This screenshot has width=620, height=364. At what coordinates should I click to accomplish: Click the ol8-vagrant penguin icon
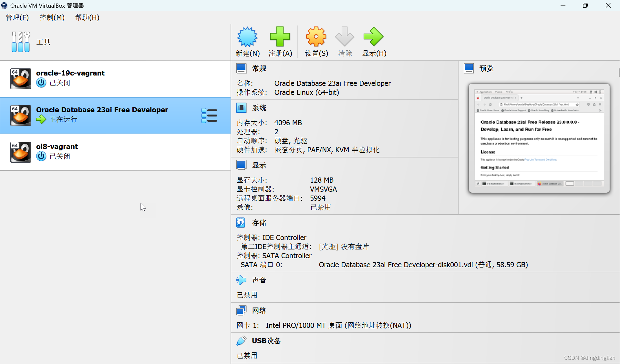click(x=21, y=152)
